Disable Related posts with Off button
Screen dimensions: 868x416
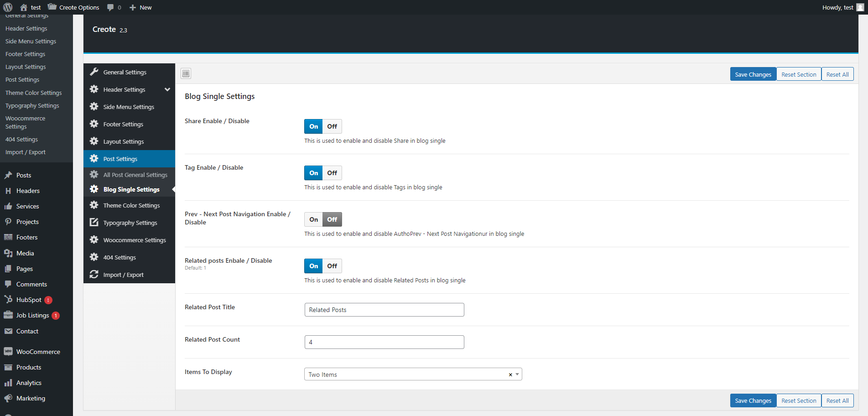pyautogui.click(x=332, y=266)
